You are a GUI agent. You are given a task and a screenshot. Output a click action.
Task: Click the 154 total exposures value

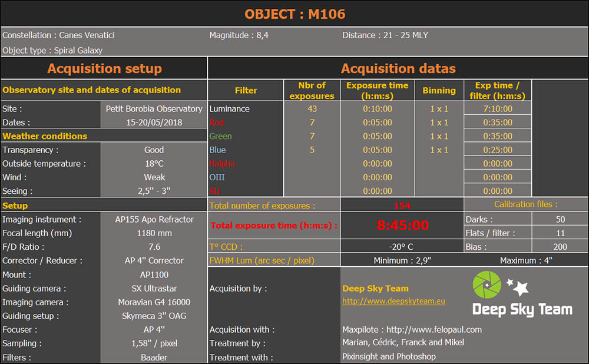[x=402, y=204]
